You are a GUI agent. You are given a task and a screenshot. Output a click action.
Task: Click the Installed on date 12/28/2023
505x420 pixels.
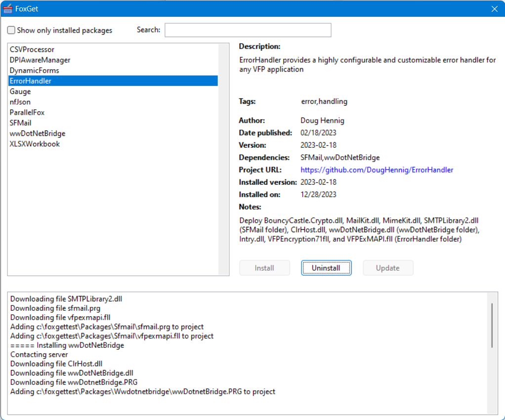318,195
